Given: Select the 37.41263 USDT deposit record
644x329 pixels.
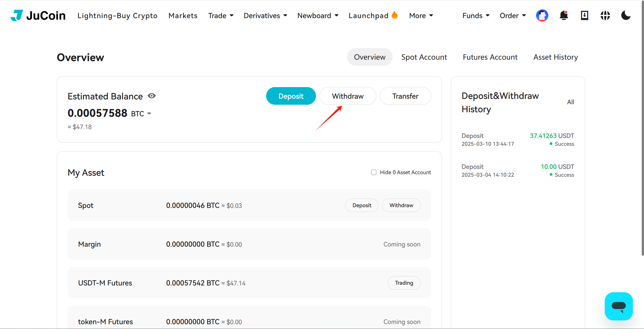Looking at the screenshot, I should pyautogui.click(x=518, y=140).
